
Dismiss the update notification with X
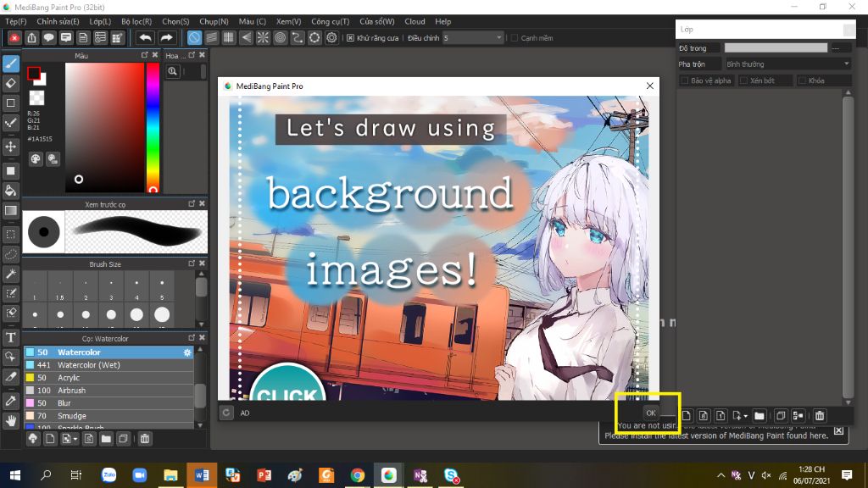(x=838, y=430)
